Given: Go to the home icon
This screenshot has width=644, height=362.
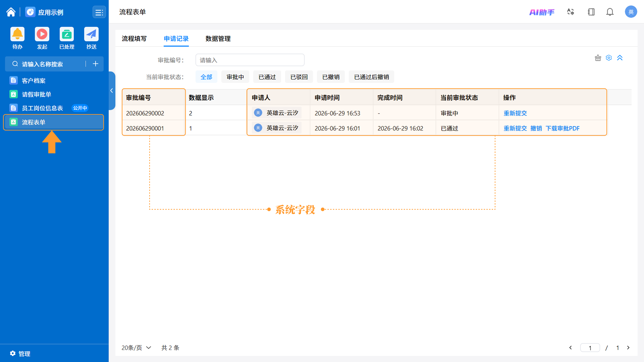Looking at the screenshot, I should coord(11,12).
